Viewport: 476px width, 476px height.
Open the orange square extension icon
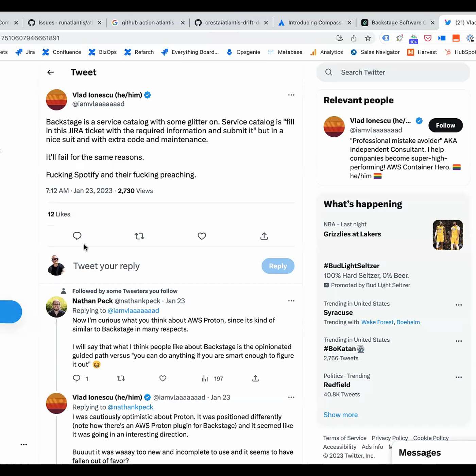(x=456, y=38)
